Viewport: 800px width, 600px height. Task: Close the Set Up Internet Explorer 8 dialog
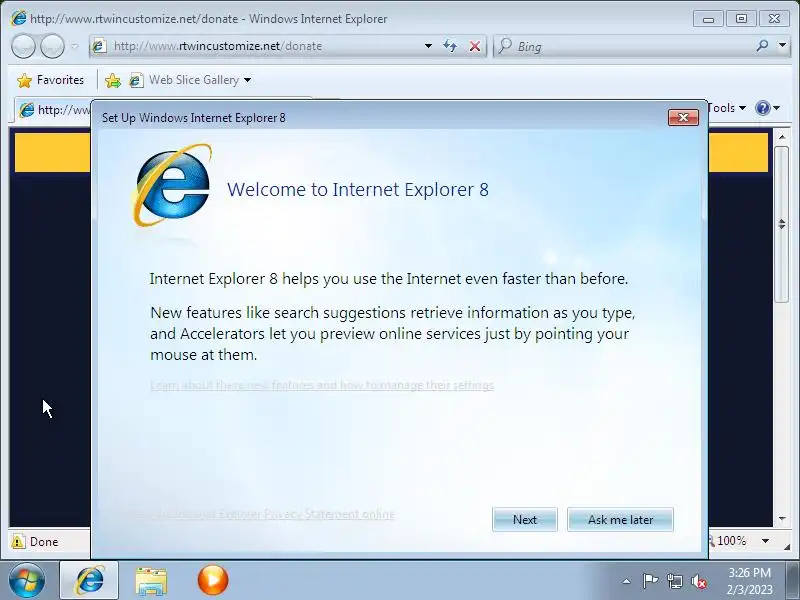pos(683,117)
